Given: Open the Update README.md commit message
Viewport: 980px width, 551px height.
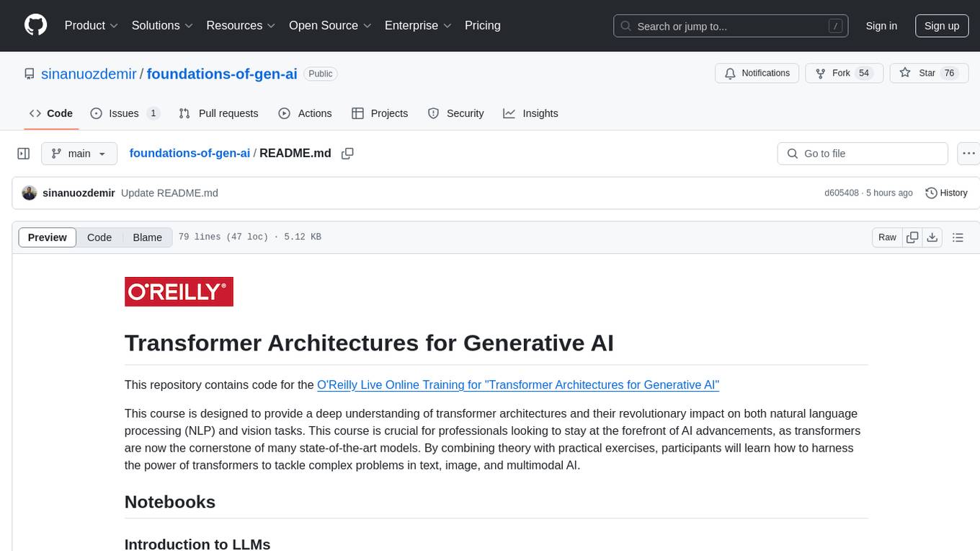Looking at the screenshot, I should pos(169,193).
